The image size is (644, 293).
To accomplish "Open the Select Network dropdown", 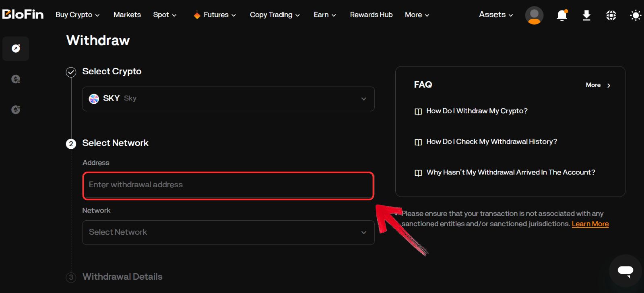I will click(228, 232).
